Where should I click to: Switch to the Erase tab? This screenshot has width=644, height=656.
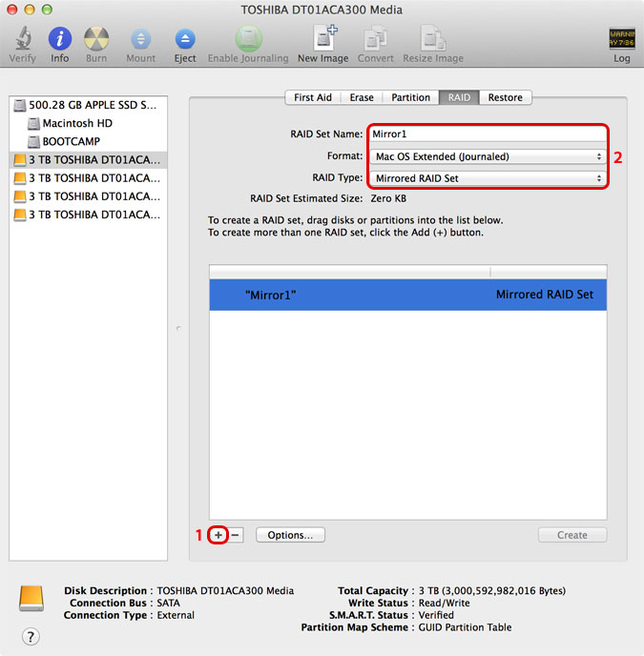(x=362, y=97)
